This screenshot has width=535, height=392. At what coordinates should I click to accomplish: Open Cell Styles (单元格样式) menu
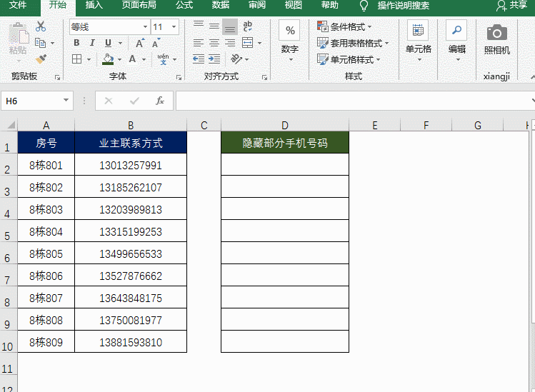349,59
